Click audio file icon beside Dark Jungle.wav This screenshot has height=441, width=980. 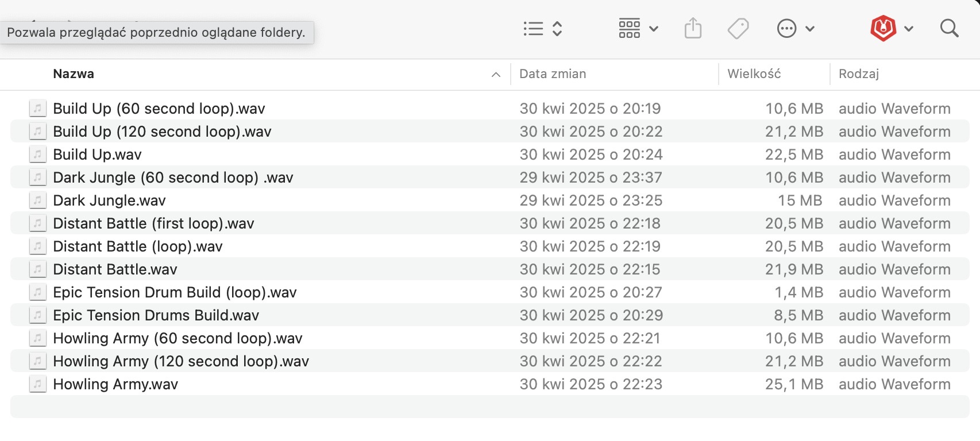[37, 200]
